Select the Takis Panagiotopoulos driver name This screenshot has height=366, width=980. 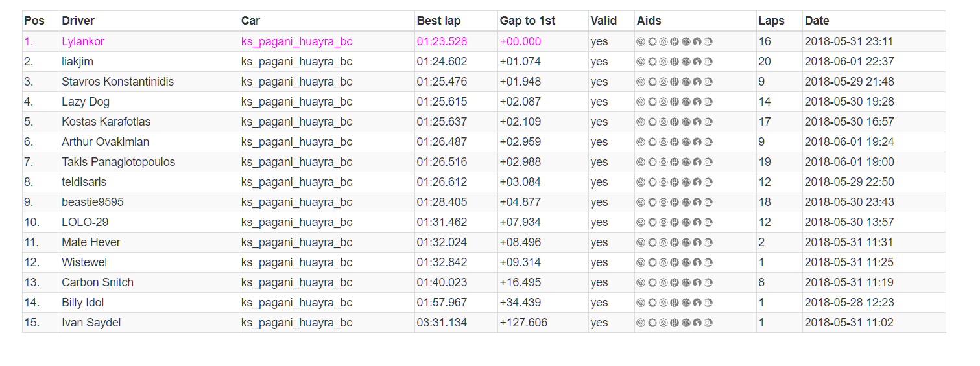pyautogui.click(x=118, y=162)
